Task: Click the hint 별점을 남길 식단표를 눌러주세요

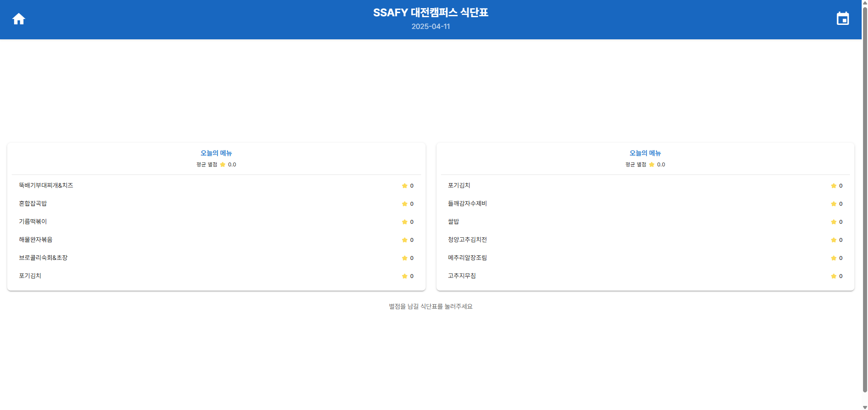Action: point(431,306)
